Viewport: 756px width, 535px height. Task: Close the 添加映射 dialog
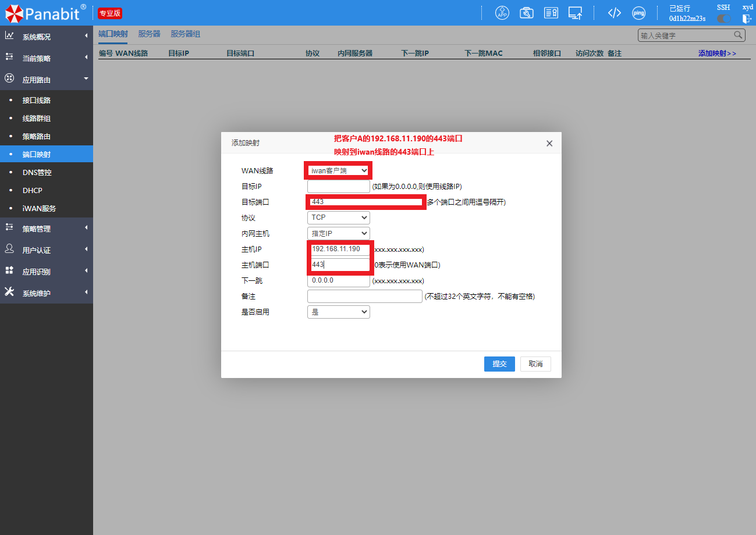coord(549,143)
